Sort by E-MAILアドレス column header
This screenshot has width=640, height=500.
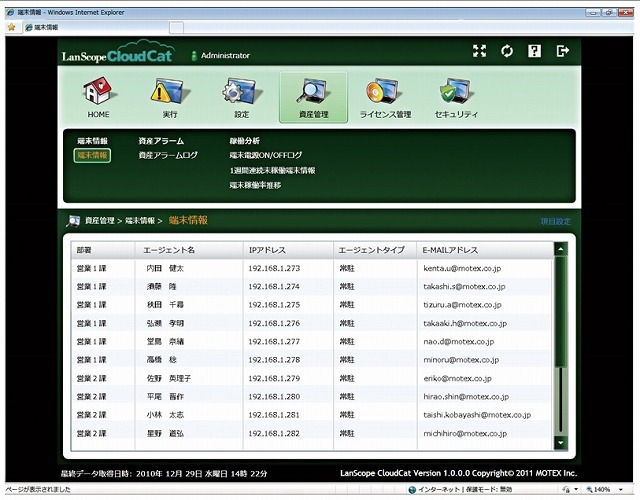coord(485,250)
